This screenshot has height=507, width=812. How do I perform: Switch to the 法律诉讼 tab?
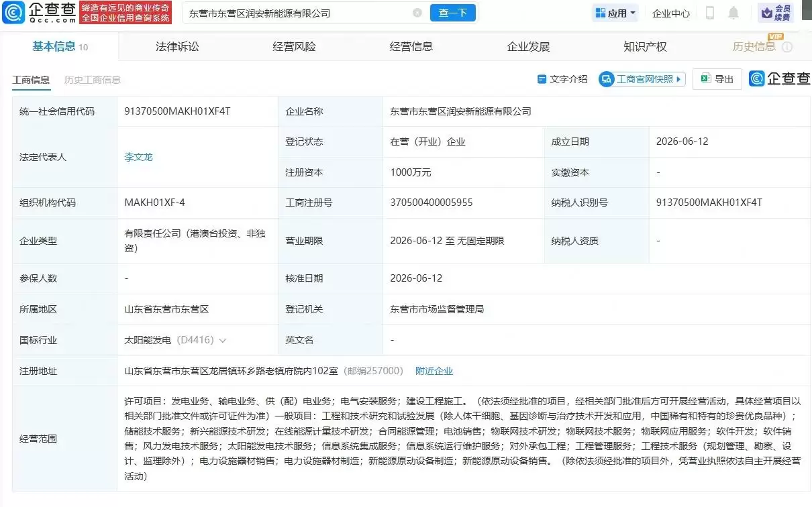click(x=177, y=46)
